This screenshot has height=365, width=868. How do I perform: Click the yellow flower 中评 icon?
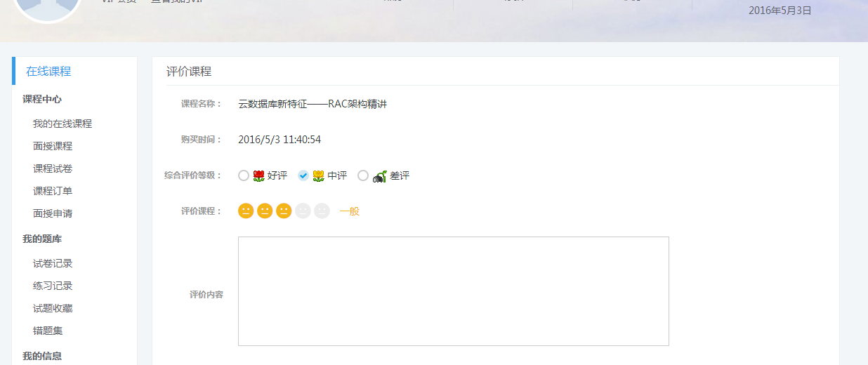pos(318,175)
